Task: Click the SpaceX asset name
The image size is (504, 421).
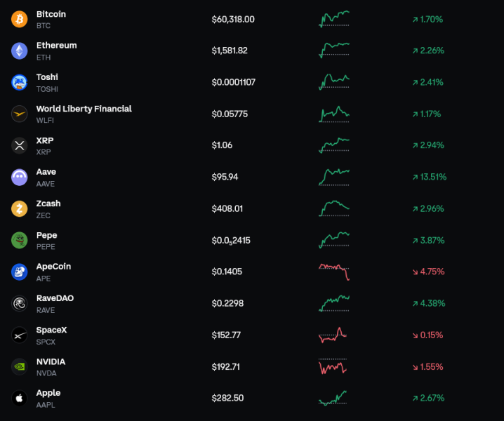Action: (51, 330)
